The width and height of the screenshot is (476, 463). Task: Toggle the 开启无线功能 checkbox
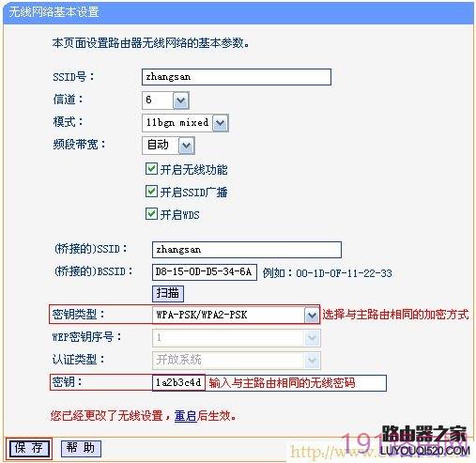[x=151, y=169]
